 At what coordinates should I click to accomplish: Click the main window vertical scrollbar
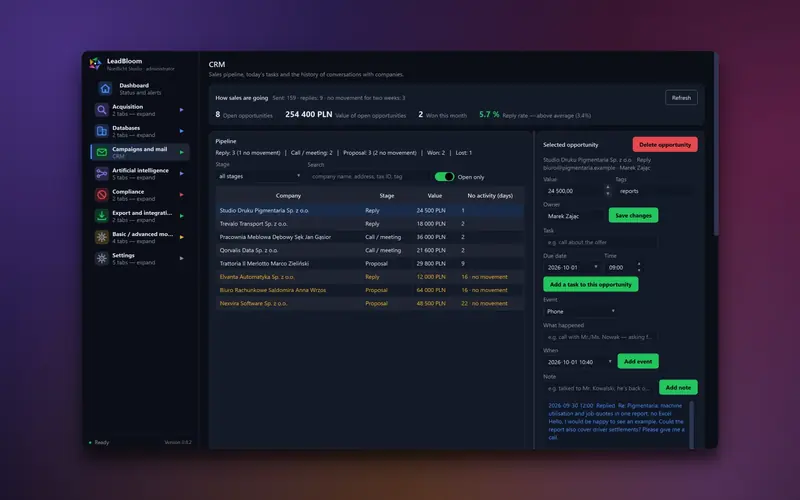click(716, 145)
